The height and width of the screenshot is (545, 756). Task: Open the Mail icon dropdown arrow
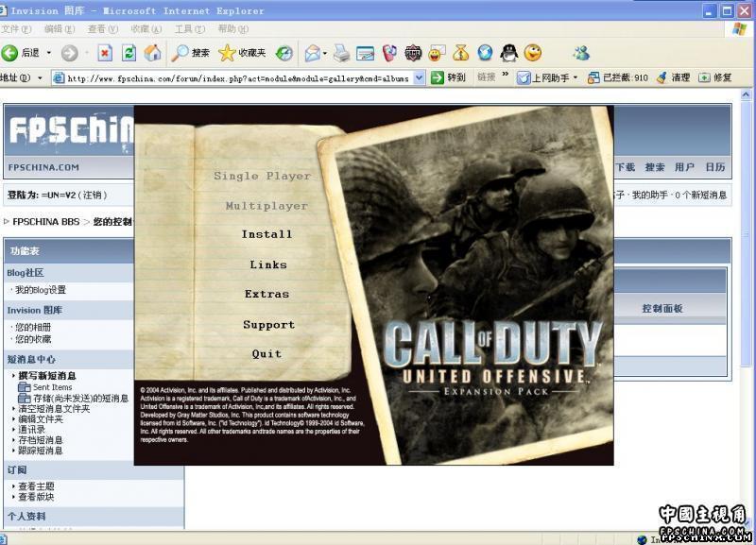coord(325,53)
